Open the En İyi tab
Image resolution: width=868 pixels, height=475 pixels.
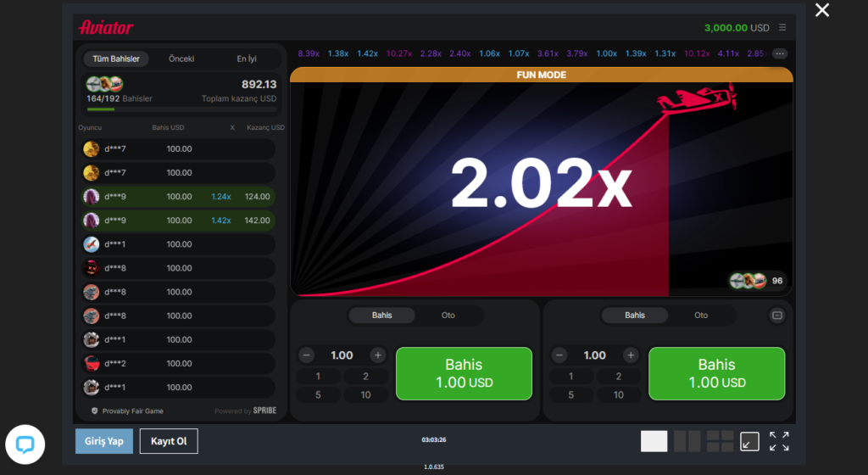click(247, 59)
